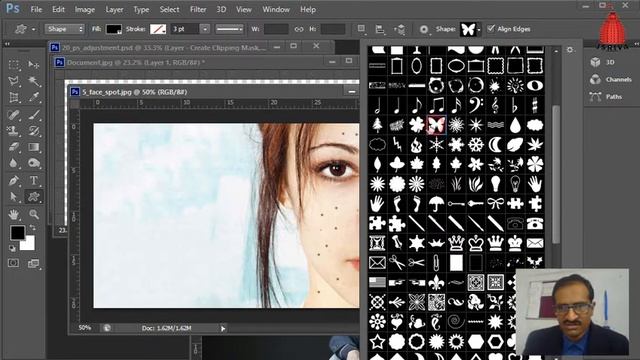
Task: Choose the light bulb shape
Action: pyautogui.click(x=496, y=184)
